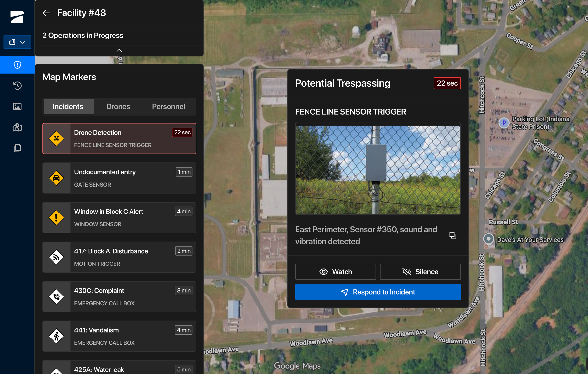
Task: Click the Watch button
Action: coord(336,272)
